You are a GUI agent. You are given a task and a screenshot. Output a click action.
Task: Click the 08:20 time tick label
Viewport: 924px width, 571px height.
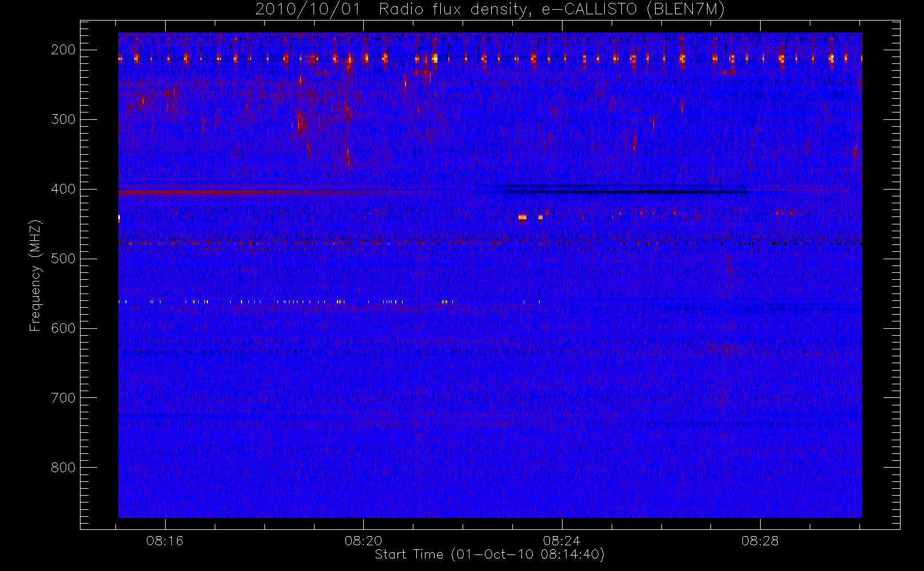[363, 541]
